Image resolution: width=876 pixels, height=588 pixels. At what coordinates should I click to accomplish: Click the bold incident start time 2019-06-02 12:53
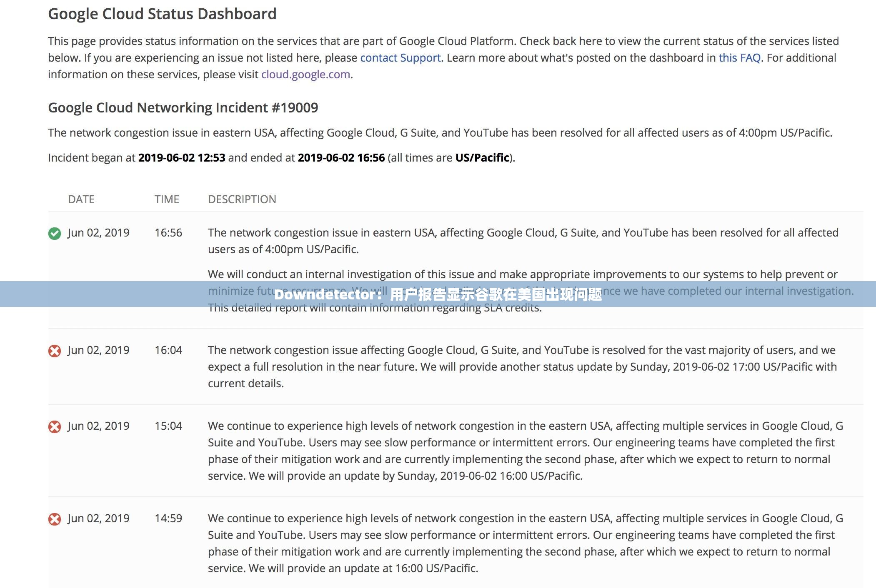(182, 158)
